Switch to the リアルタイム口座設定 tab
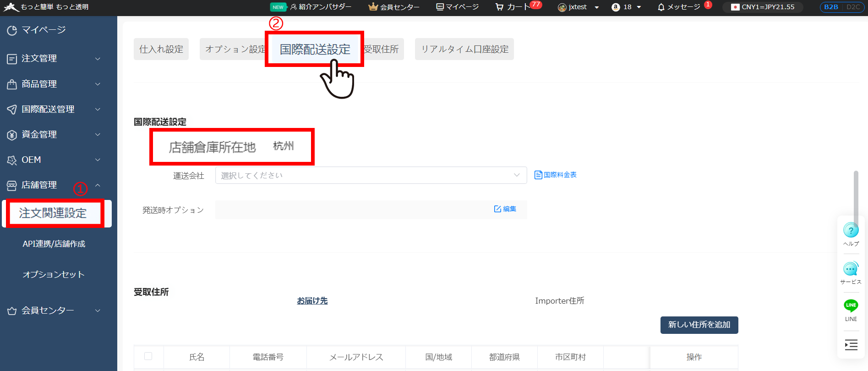The image size is (868, 371). click(464, 49)
